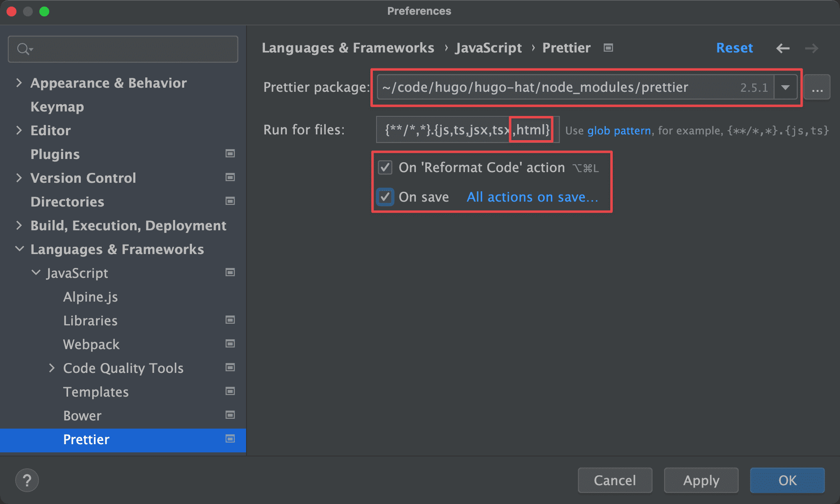
Task: Focus the settings search field
Action: point(123,49)
